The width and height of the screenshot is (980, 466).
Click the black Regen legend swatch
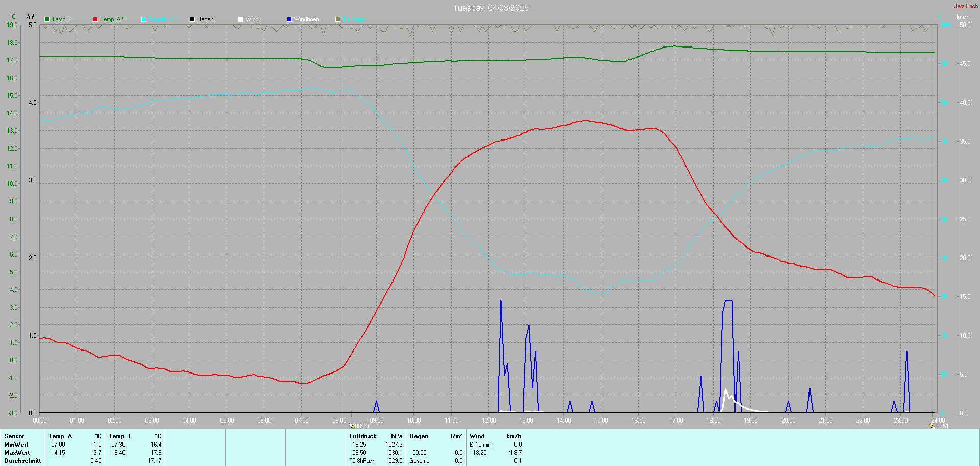click(x=192, y=19)
